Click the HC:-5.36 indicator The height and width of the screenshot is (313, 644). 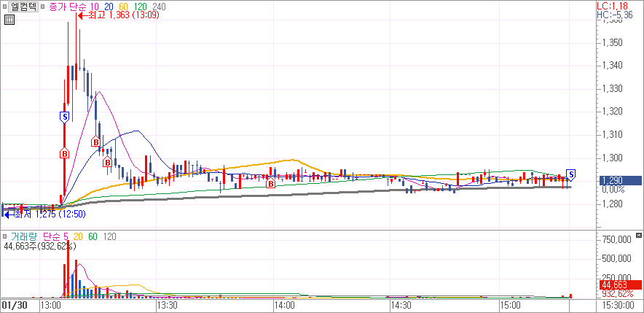click(613, 15)
